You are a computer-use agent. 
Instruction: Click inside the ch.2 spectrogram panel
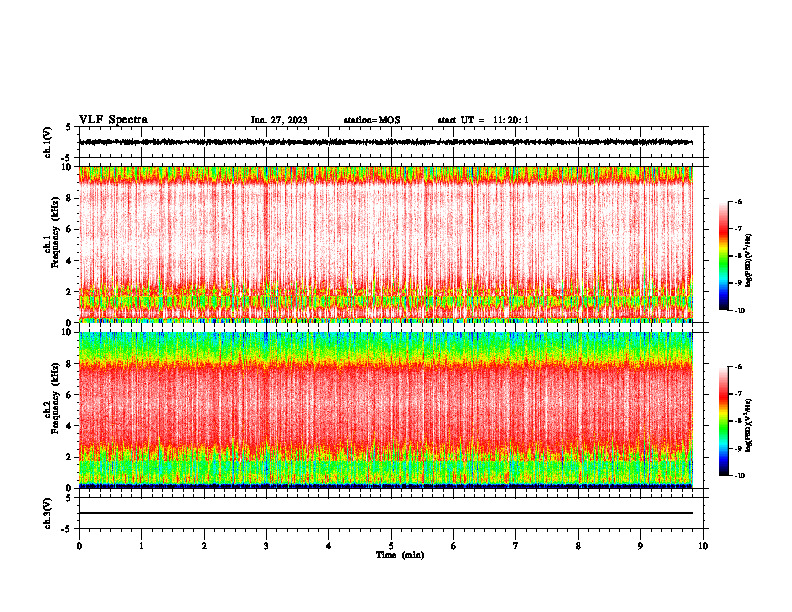tap(386, 410)
